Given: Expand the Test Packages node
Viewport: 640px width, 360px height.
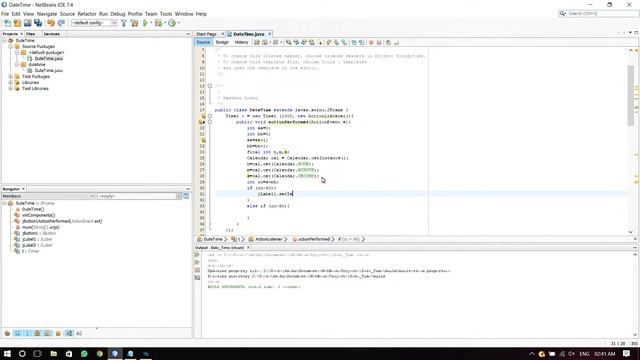Looking at the screenshot, I should point(11,76).
